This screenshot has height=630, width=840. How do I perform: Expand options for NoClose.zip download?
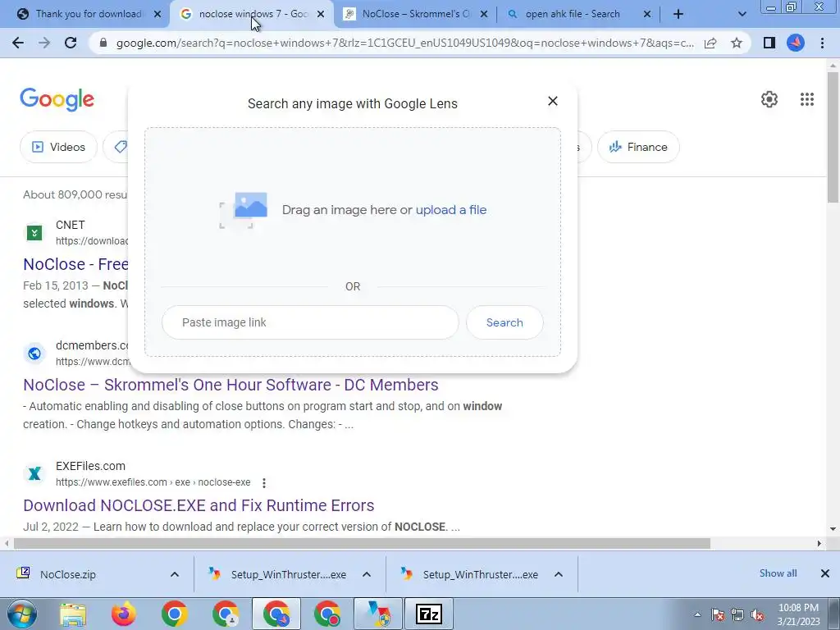point(175,574)
